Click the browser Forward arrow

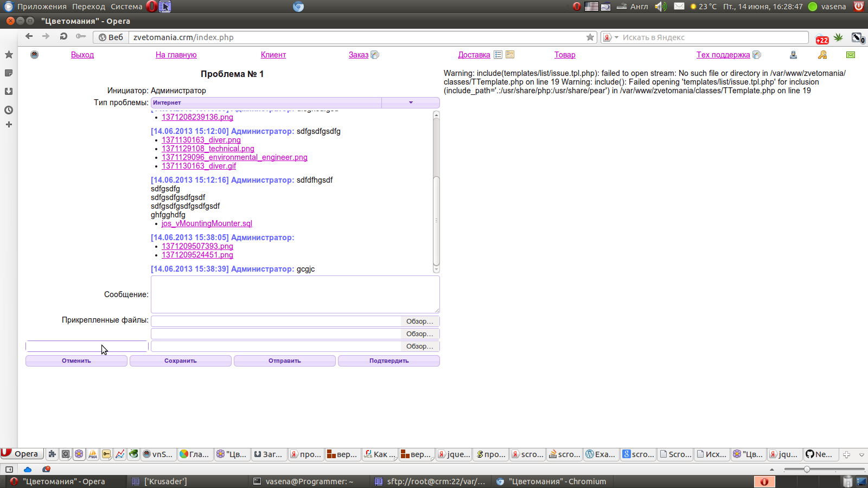pos(46,36)
